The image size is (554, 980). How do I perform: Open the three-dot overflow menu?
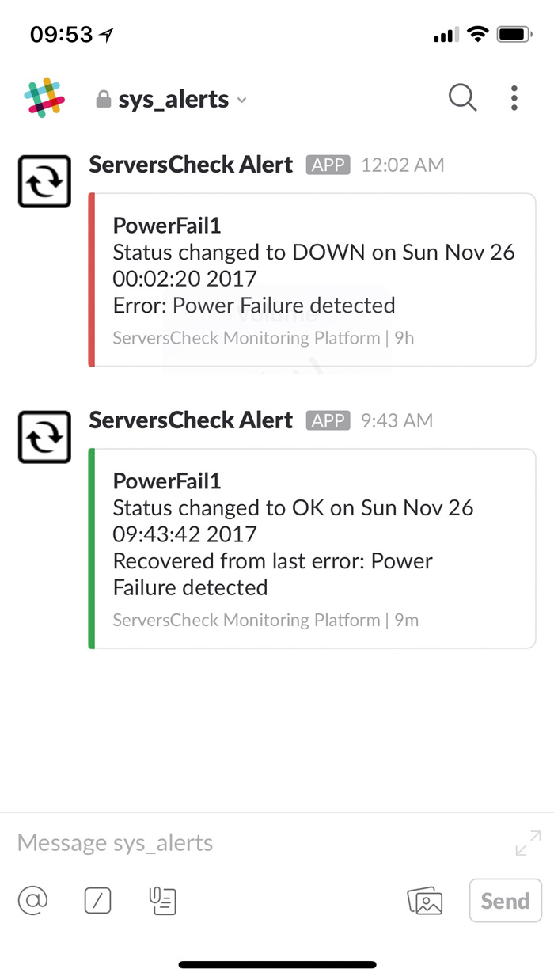pos(514,98)
